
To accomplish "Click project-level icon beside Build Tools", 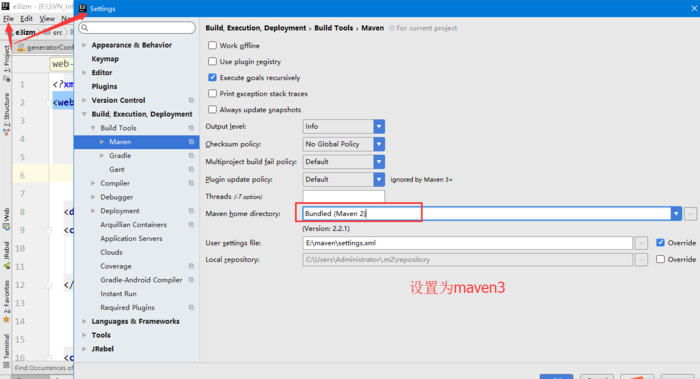I will [x=191, y=128].
